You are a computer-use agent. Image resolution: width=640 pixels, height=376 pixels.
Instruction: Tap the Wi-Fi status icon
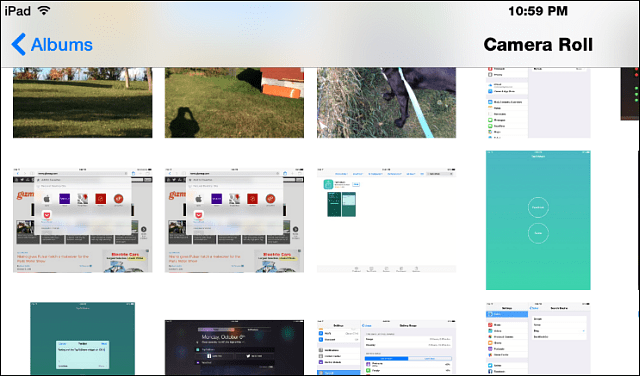coord(44,10)
